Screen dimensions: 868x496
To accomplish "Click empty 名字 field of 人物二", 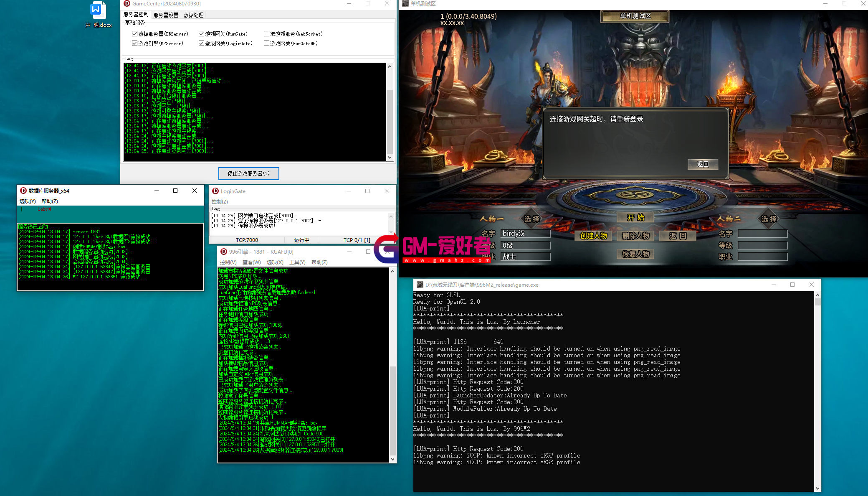I will 762,234.
